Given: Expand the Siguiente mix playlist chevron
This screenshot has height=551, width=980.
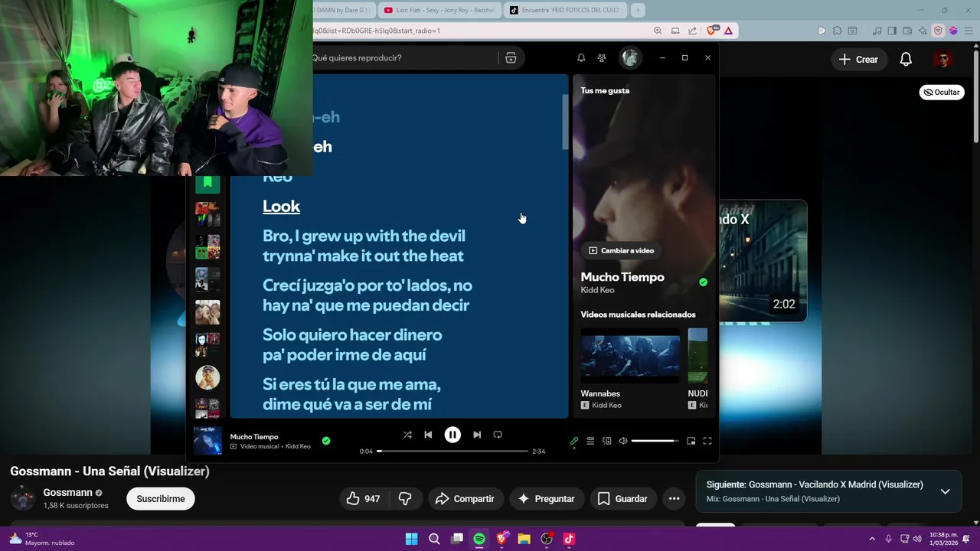Looking at the screenshot, I should [945, 491].
